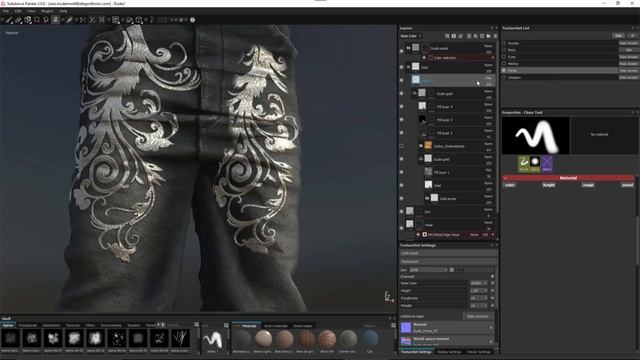Image resolution: width=640 pixels, height=360 pixels.
Task: Toggle visibility of Color selection effect
Action: [424, 58]
